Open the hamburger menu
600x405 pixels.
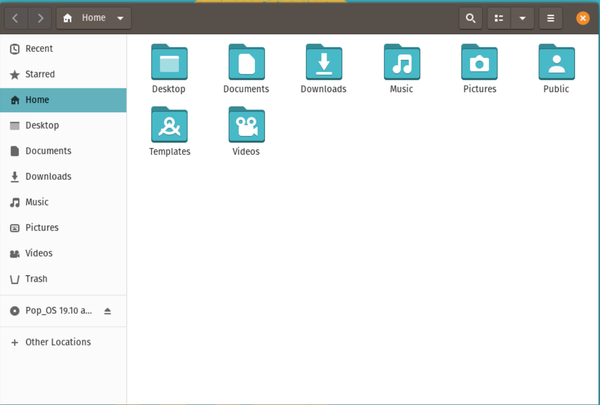point(550,18)
